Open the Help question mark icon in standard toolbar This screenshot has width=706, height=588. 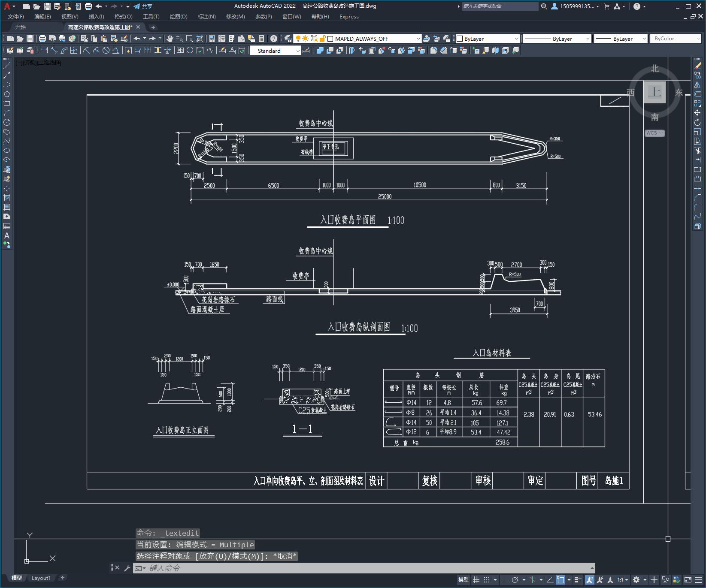(x=274, y=39)
